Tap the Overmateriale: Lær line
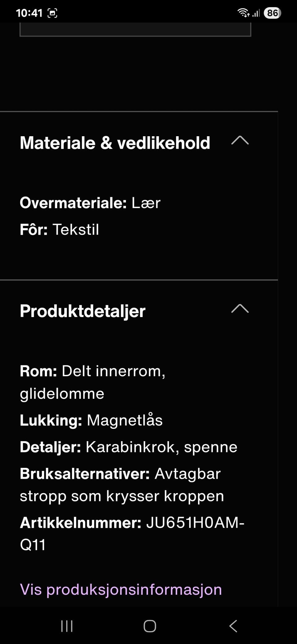 click(90, 203)
